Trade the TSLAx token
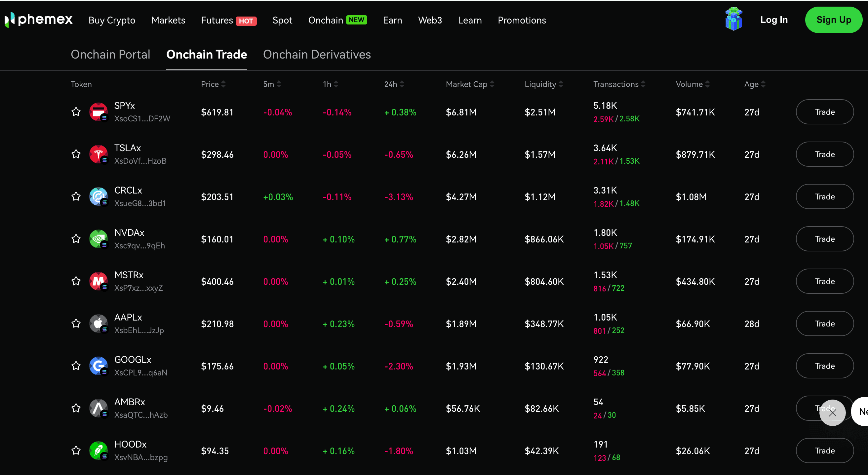The height and width of the screenshot is (475, 868). pos(824,154)
